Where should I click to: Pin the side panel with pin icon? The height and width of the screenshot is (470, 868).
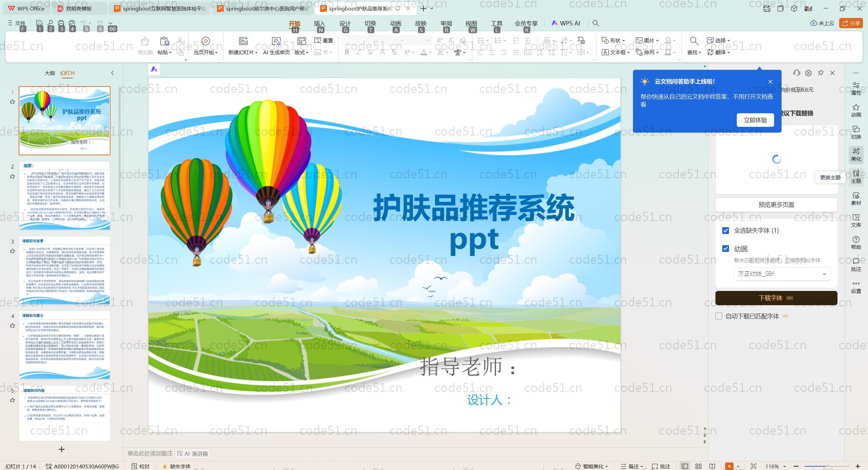821,73
